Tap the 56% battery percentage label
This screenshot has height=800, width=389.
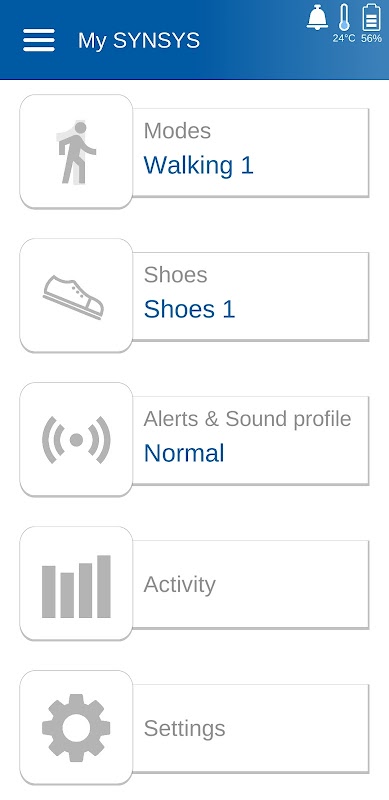coord(371,38)
